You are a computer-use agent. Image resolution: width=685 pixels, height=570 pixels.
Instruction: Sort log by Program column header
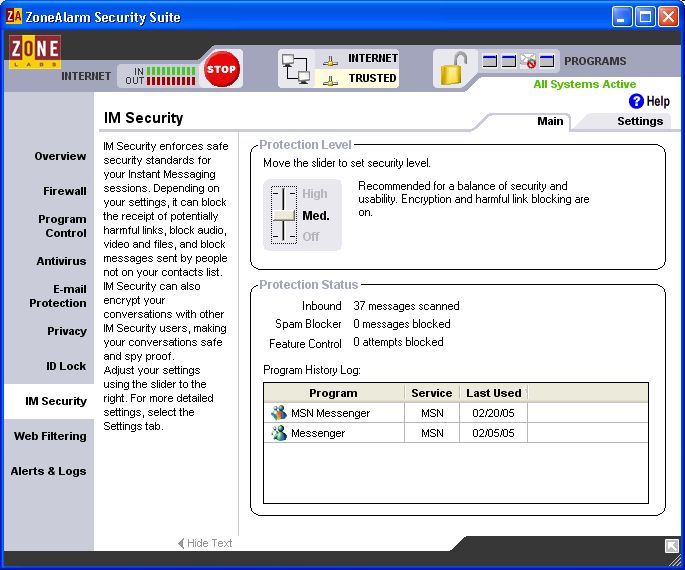click(x=334, y=393)
